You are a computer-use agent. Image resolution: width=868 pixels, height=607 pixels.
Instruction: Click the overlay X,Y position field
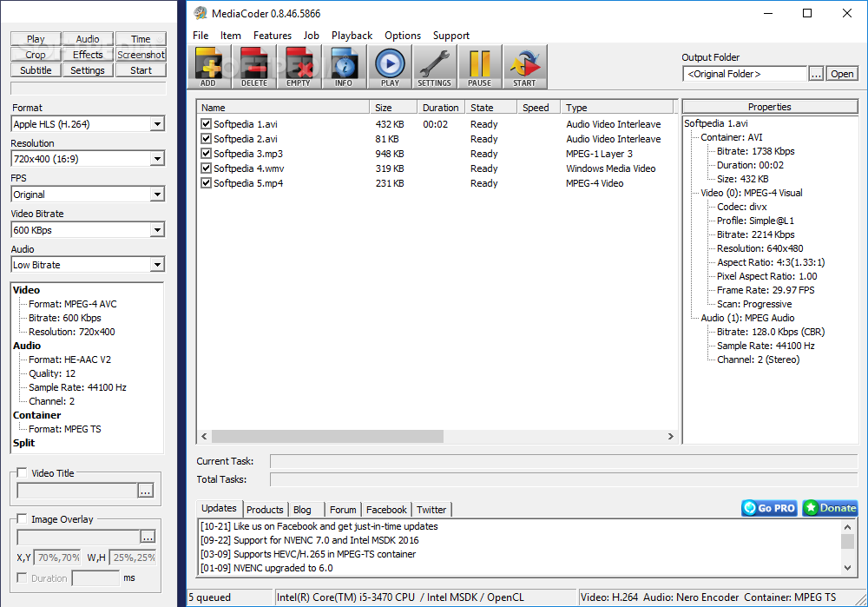[58, 558]
